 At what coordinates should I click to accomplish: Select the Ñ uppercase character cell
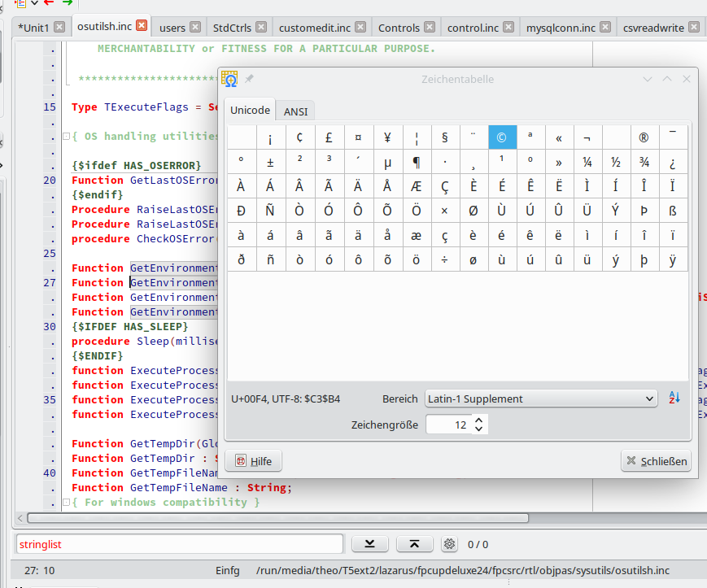pyautogui.click(x=270, y=211)
